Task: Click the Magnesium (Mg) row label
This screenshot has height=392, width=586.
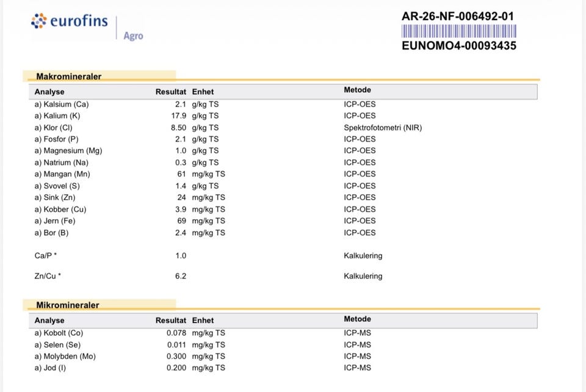Action: click(x=68, y=151)
